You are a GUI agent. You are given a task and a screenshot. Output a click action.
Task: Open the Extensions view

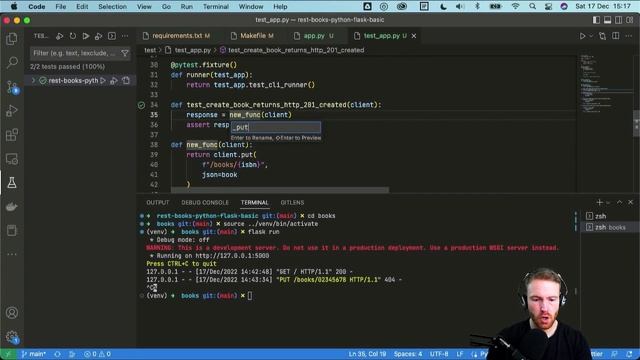(12, 135)
